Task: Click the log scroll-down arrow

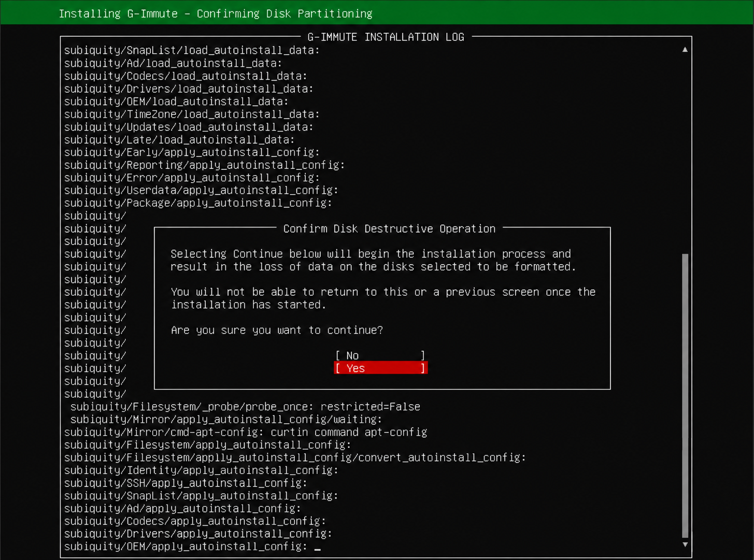Action: pos(685,544)
